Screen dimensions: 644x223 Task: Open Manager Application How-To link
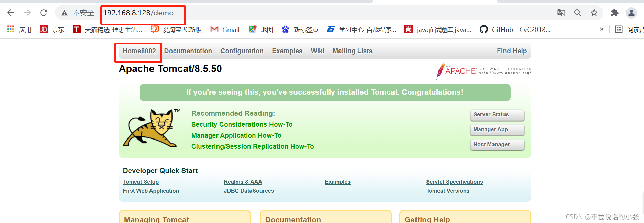236,136
